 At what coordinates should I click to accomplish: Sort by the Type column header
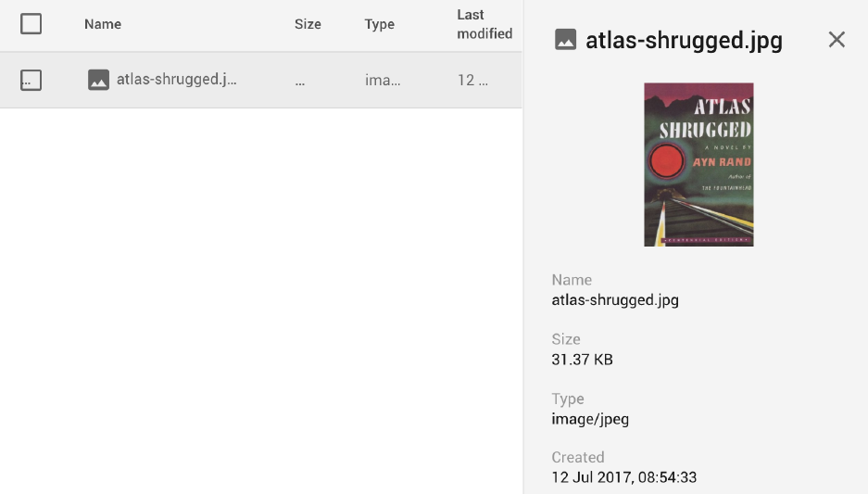[x=379, y=24]
